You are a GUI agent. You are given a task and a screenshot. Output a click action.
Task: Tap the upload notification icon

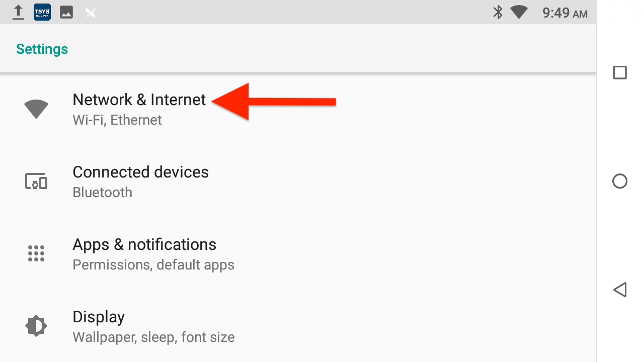[18, 12]
